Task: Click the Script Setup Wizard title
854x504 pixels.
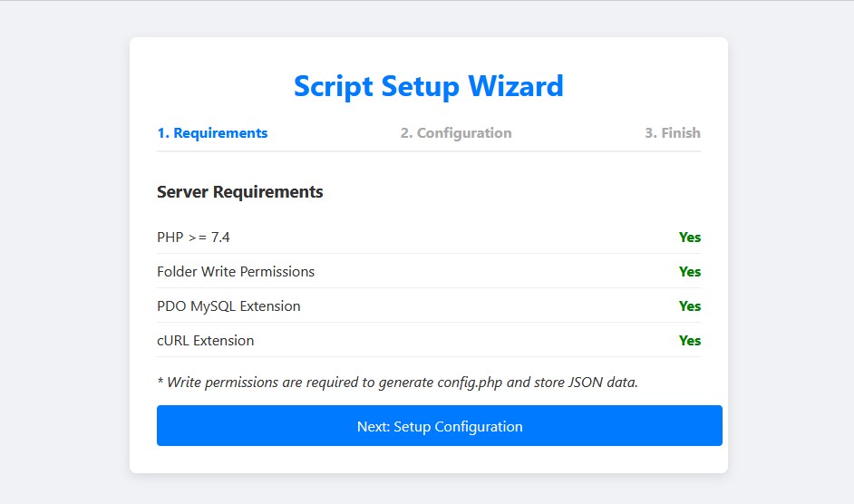Action: point(429,86)
